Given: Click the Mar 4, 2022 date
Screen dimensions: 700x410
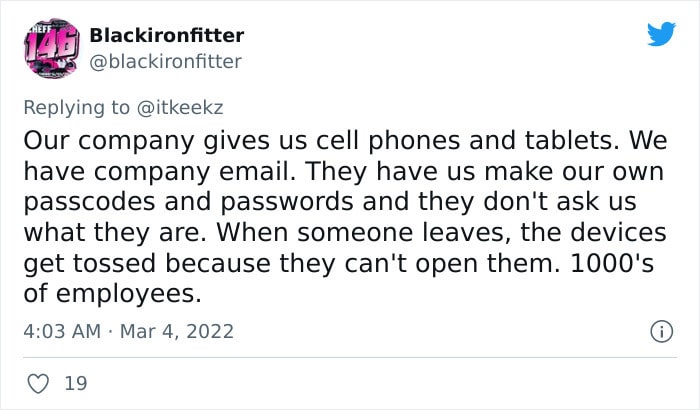Looking at the screenshot, I should click(177, 332).
